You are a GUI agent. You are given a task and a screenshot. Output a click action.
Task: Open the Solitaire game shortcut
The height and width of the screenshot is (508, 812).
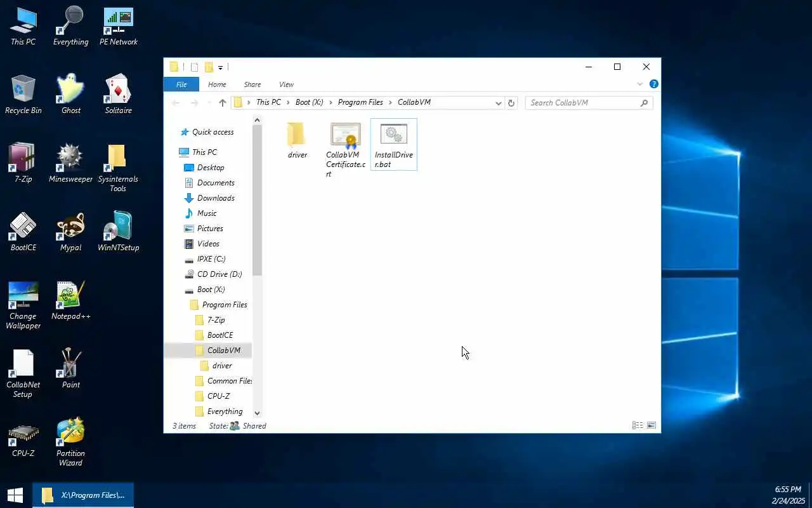(119, 95)
